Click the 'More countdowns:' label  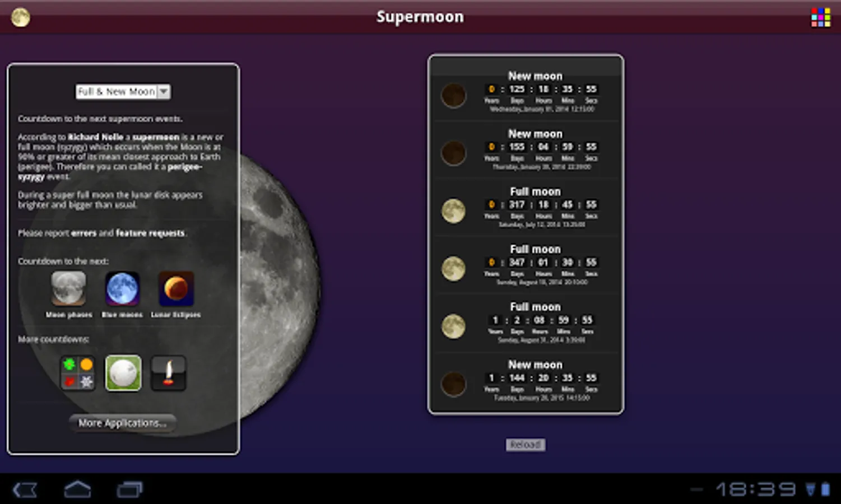click(x=53, y=339)
